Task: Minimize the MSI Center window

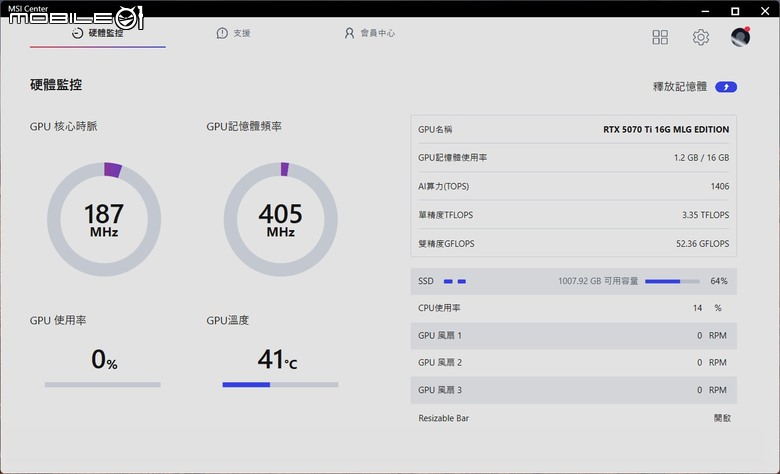Action: (x=705, y=11)
